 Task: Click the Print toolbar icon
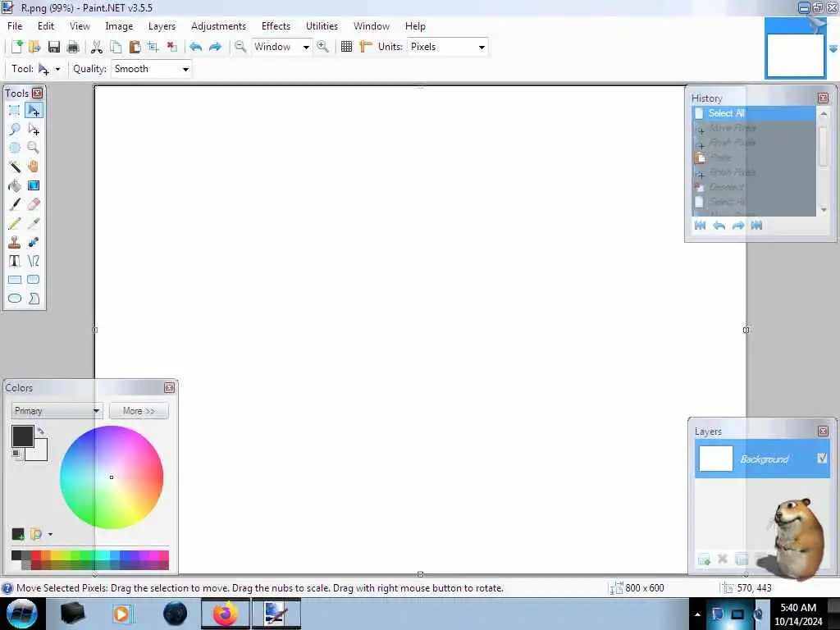73,47
